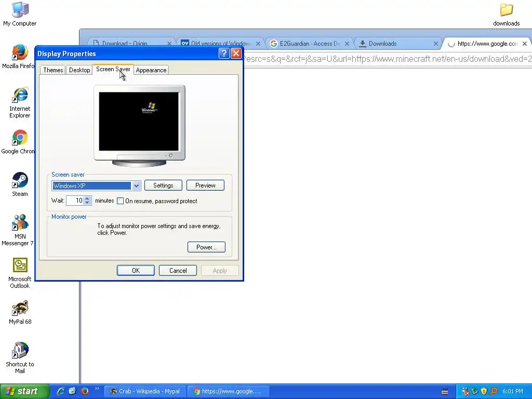
Task: Click the Chrome address bar URL
Action: pyautogui.click(x=388, y=59)
